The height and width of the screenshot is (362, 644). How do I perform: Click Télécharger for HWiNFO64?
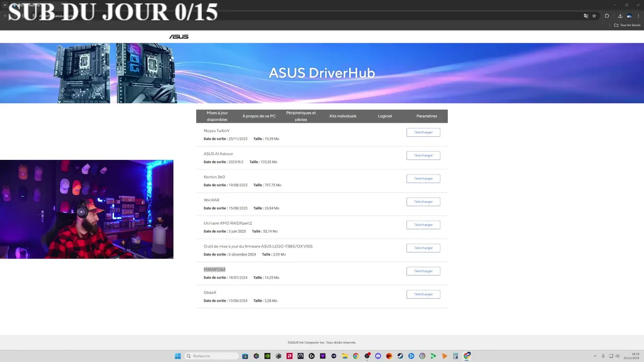[x=423, y=271]
